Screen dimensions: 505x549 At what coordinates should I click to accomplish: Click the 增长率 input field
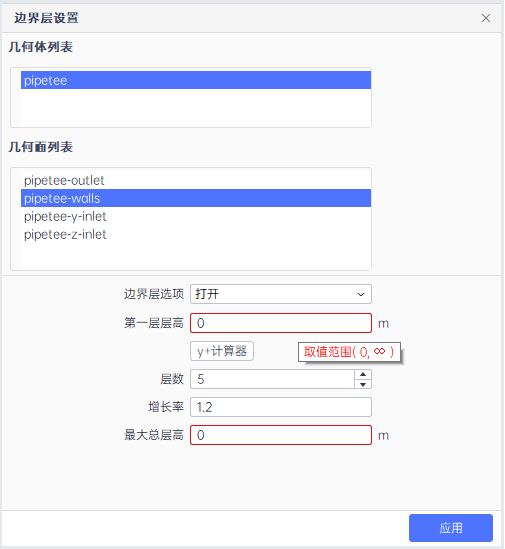coord(281,407)
